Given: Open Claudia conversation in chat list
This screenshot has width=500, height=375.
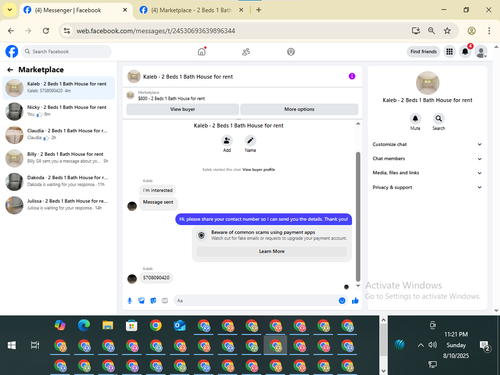Looking at the screenshot, I should [59, 135].
